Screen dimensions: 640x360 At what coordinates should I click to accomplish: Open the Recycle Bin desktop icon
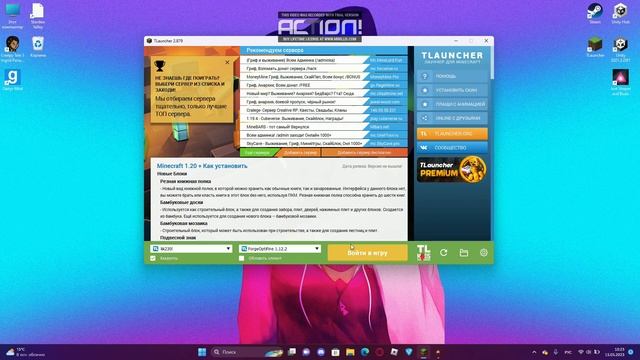[x=38, y=47]
